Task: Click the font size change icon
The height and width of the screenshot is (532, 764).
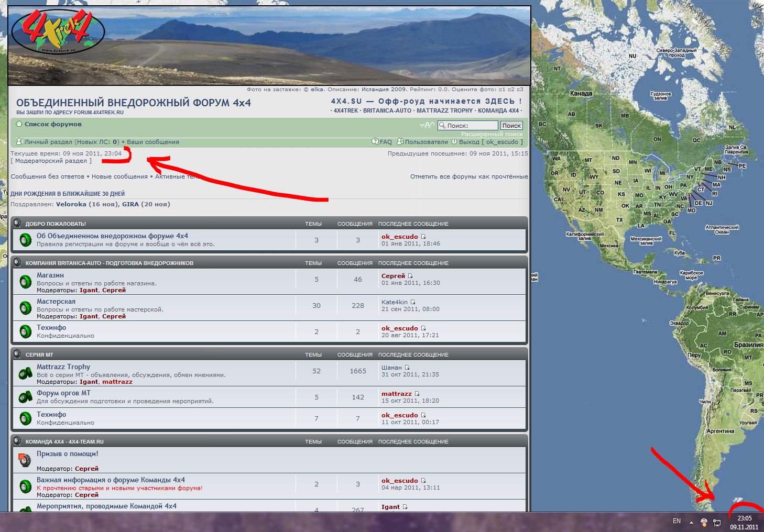Action: 427,125
